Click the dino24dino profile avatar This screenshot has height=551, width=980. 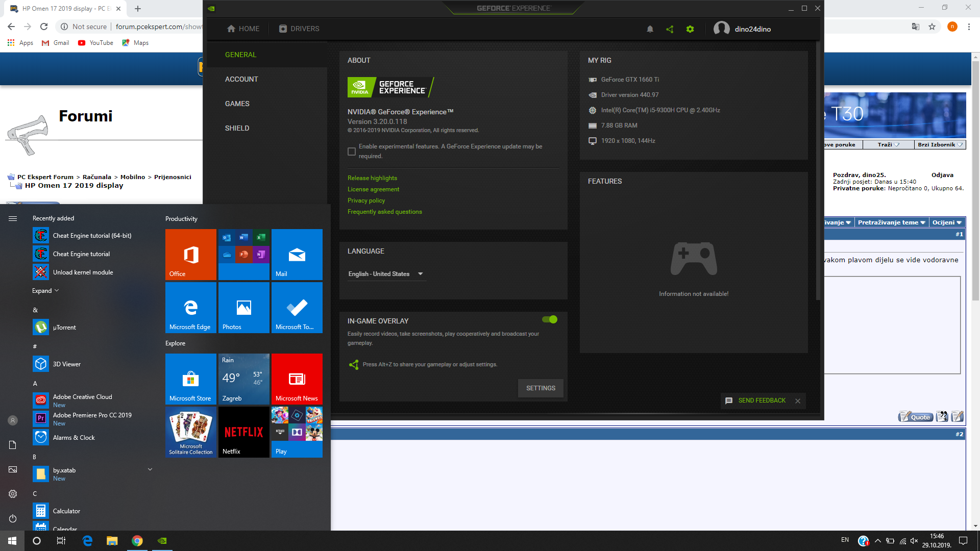pos(721,29)
